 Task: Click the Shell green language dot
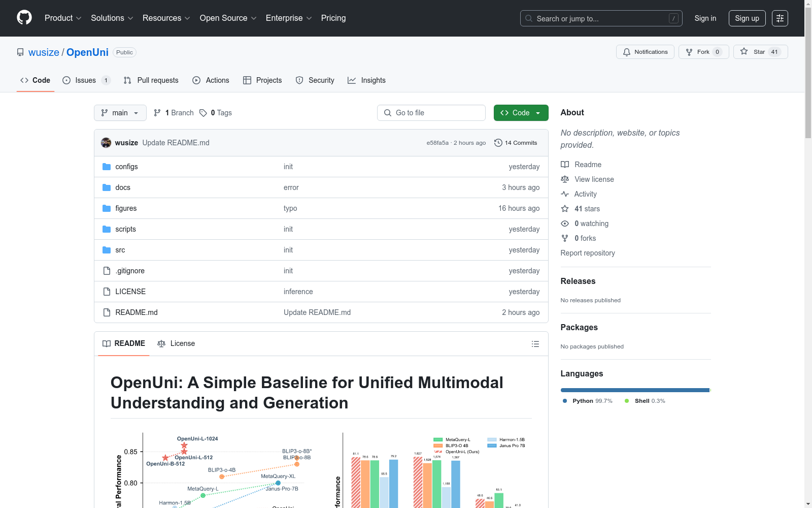(627, 401)
